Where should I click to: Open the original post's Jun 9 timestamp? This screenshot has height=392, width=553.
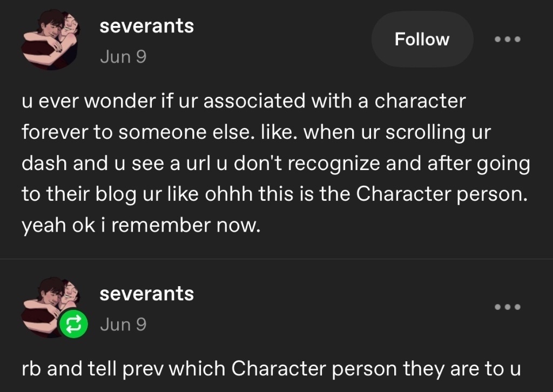pyautogui.click(x=123, y=57)
